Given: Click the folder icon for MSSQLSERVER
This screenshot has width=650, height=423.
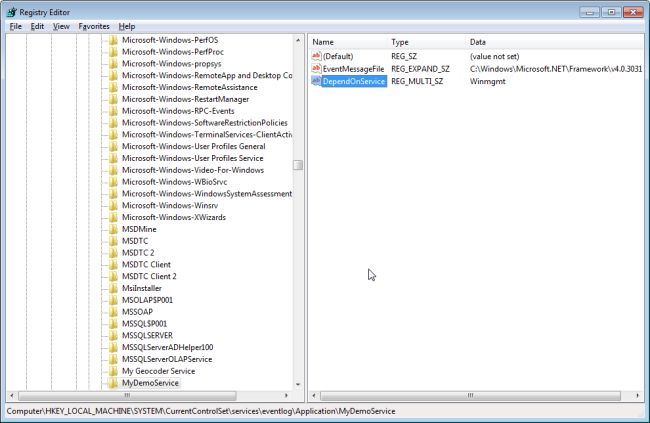Looking at the screenshot, I should [113, 335].
